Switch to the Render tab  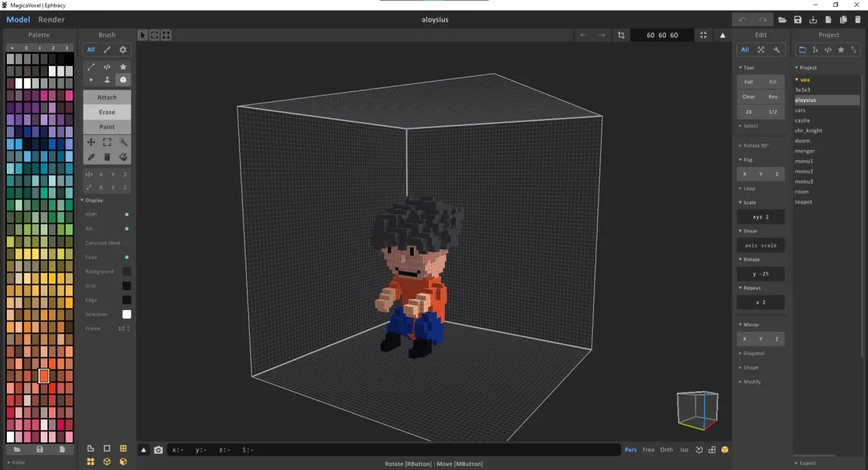[x=51, y=19]
